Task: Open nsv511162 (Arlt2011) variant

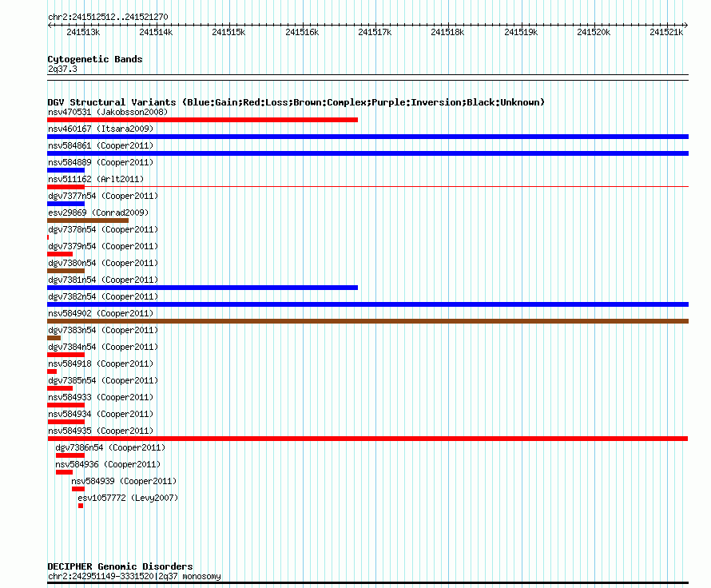Action: [96, 179]
